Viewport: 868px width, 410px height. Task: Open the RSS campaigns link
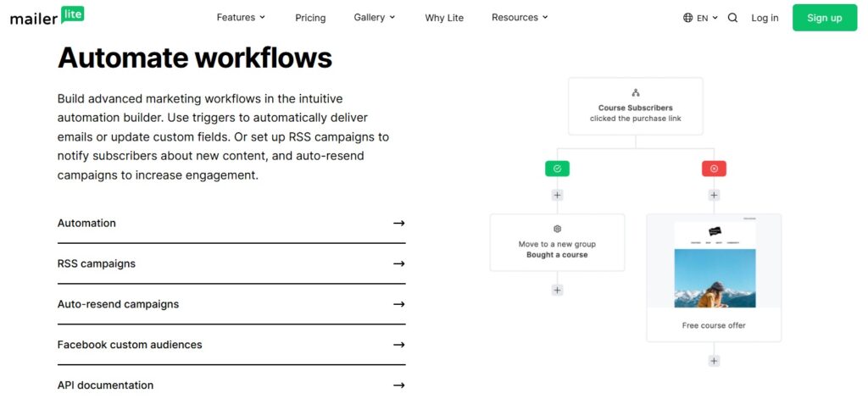point(97,263)
